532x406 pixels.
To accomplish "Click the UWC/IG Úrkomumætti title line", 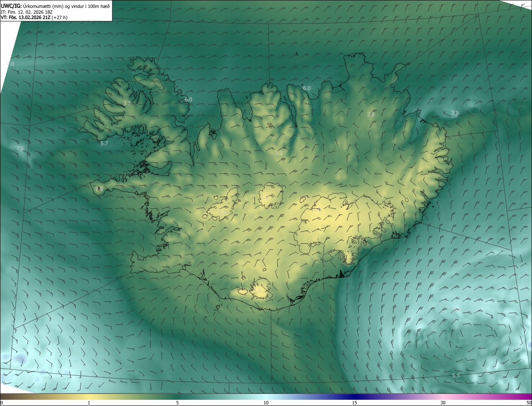I will coord(55,6).
